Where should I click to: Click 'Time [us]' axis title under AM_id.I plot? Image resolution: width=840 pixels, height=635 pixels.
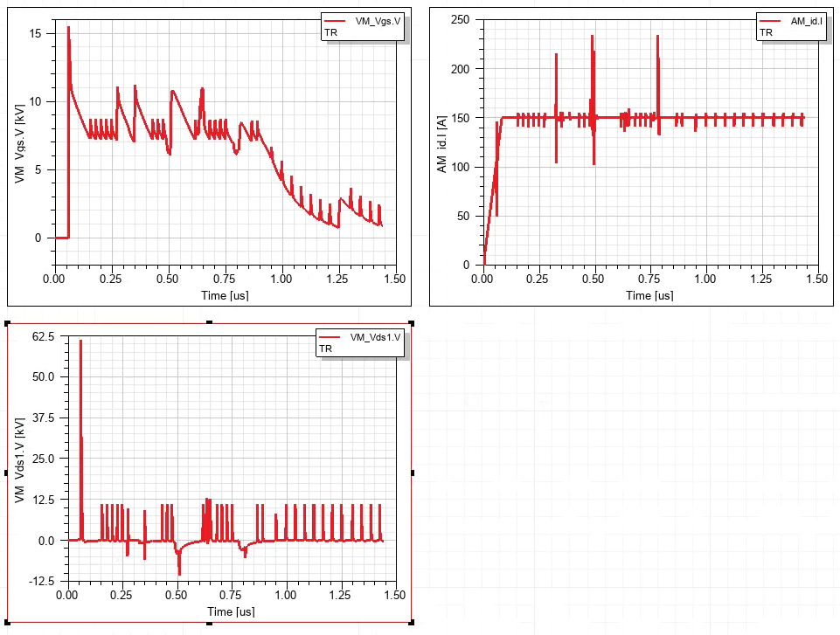tap(649, 295)
